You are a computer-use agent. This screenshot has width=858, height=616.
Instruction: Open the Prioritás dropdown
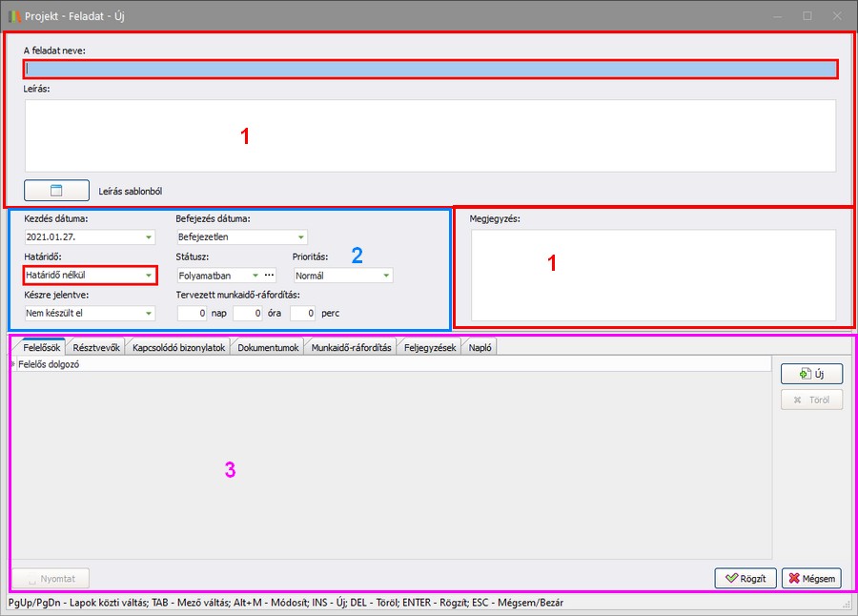386,276
